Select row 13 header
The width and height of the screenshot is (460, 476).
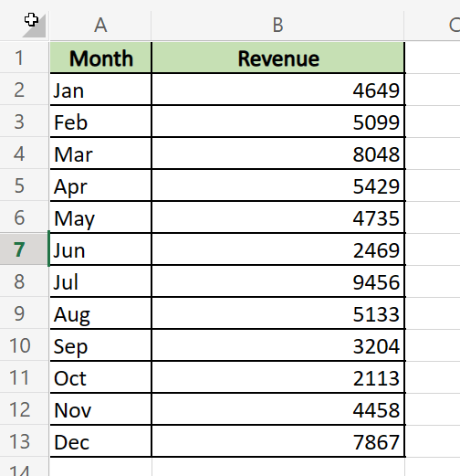[x=24, y=441]
